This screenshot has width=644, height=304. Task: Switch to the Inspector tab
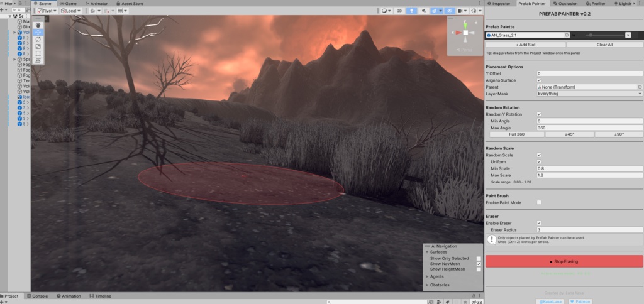pos(498,3)
